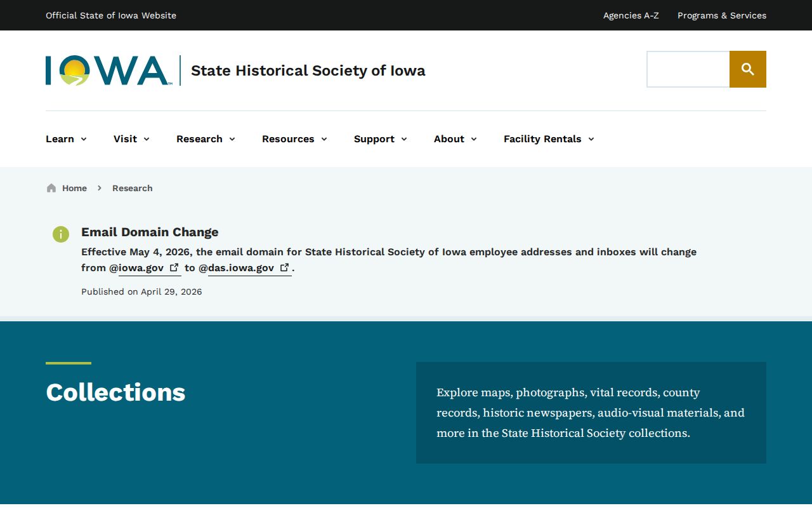Click the Iowa state logo
Image resolution: width=812 pixels, height=508 pixels.
pyautogui.click(x=108, y=70)
